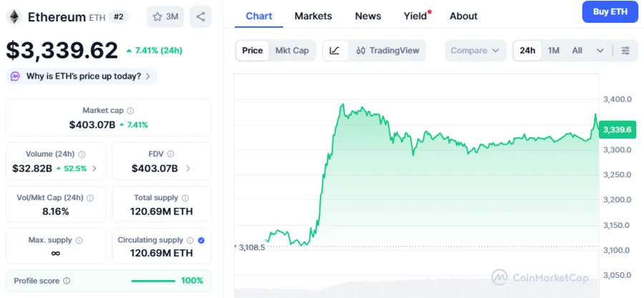This screenshot has height=298, width=644.
Task: Switch to the Markets tab
Action: pyautogui.click(x=313, y=16)
